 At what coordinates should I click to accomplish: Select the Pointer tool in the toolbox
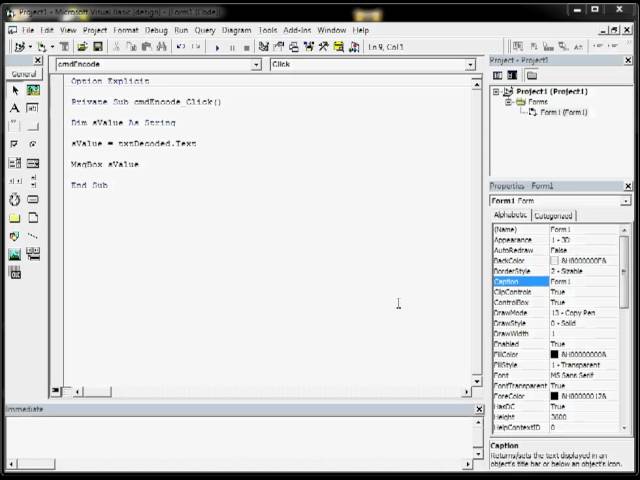point(15,90)
